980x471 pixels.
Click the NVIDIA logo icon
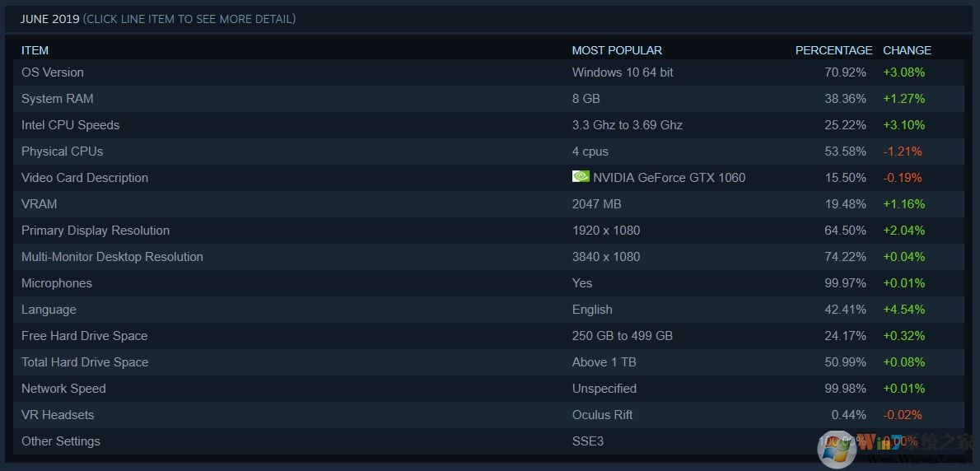581,176
